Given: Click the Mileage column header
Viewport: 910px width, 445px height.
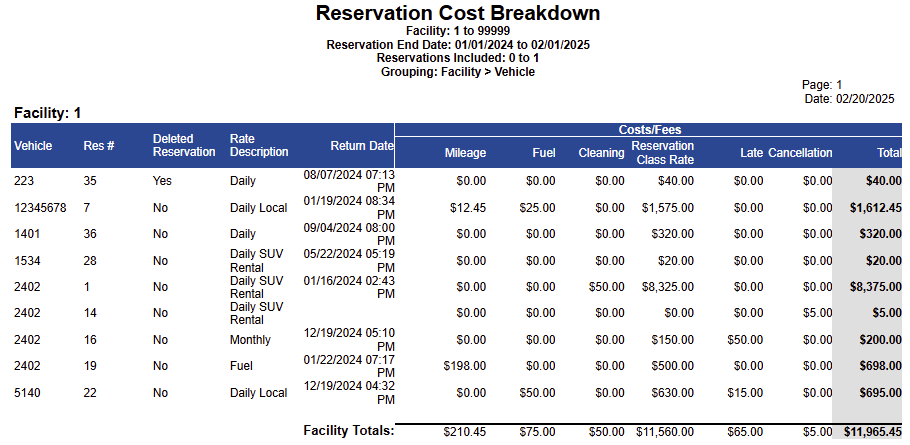Looking at the screenshot, I should point(465,153).
